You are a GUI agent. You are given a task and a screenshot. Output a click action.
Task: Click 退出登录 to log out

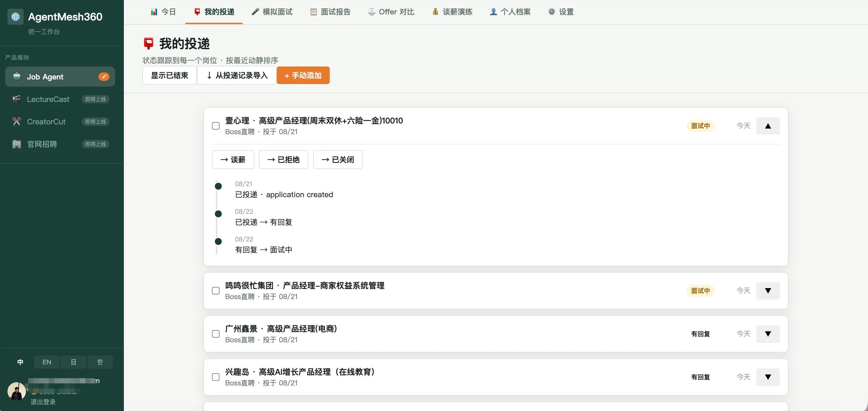tap(43, 402)
